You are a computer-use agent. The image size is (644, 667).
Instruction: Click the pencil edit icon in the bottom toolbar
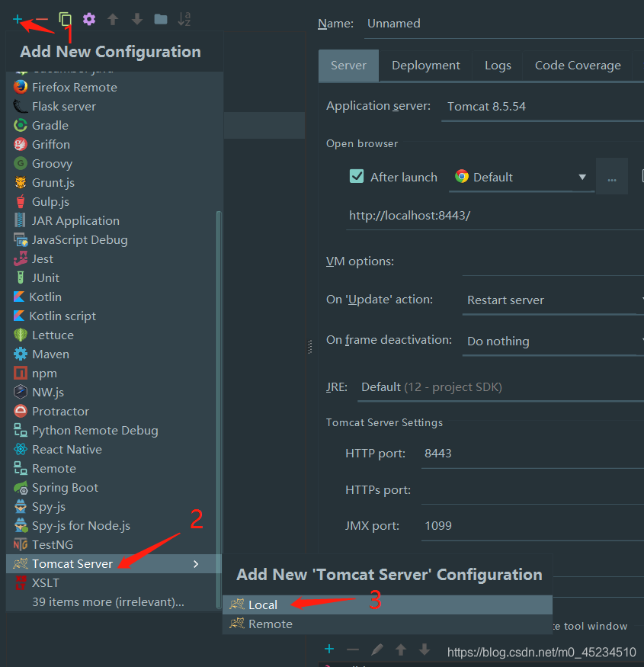tap(376, 649)
